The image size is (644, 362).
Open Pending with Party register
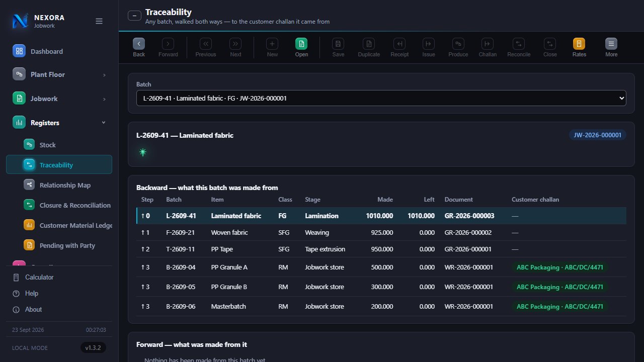pyautogui.click(x=59, y=245)
